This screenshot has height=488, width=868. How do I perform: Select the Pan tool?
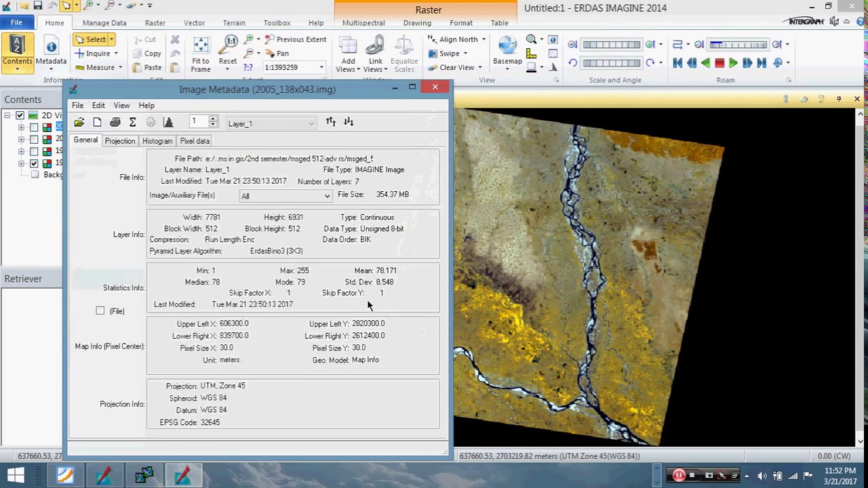(277, 53)
